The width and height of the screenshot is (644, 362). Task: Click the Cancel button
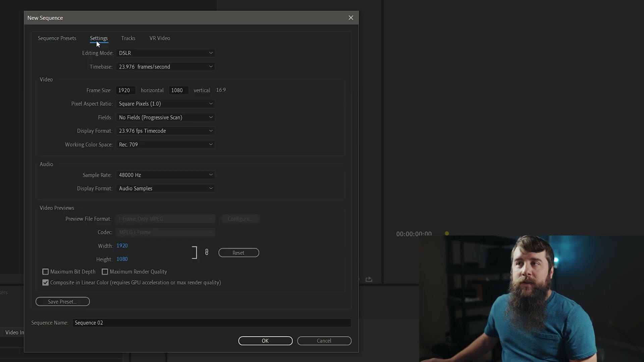(324, 341)
